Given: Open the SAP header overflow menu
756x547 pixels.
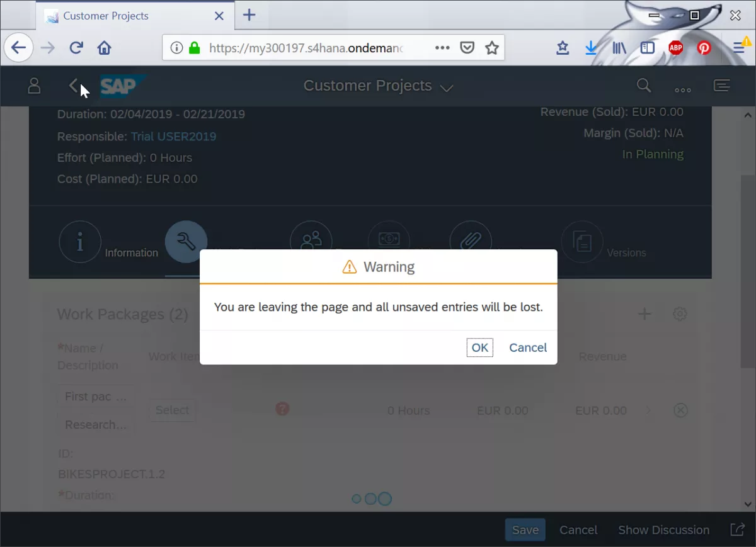Looking at the screenshot, I should pos(683,89).
